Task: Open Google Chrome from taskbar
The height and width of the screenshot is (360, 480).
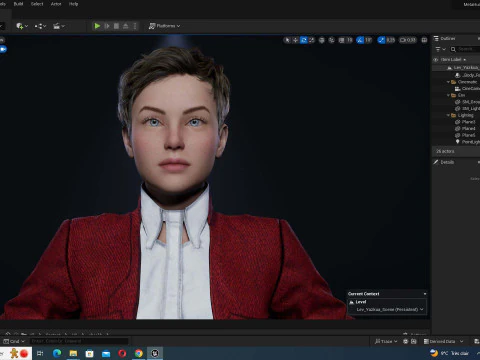Action: pyautogui.click(x=139, y=353)
